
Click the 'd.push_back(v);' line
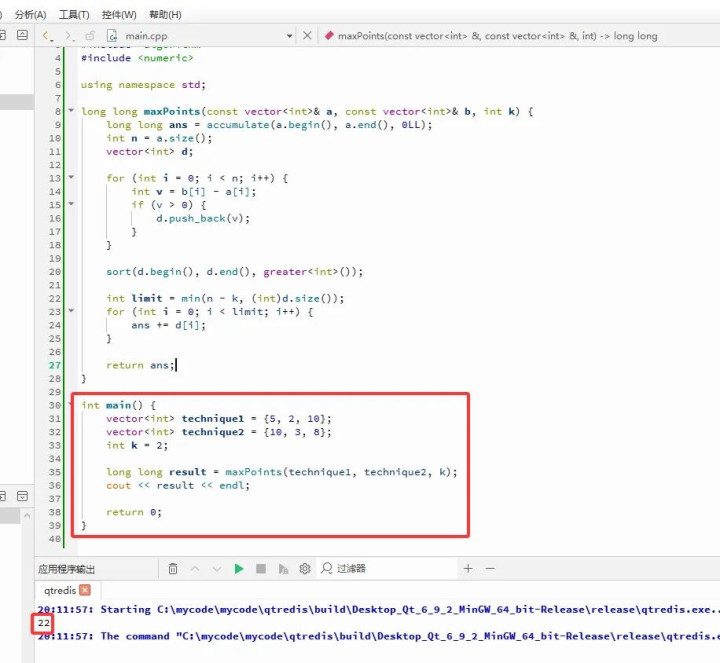click(202, 219)
